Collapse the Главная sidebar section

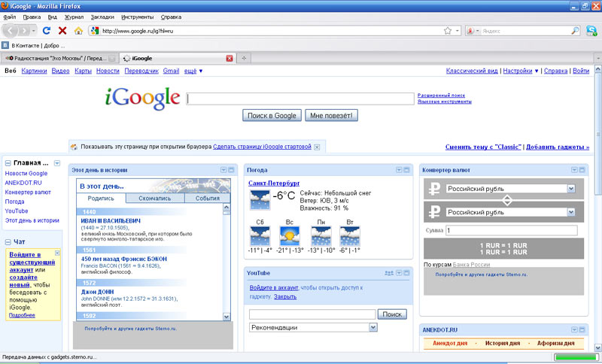(x=8, y=163)
